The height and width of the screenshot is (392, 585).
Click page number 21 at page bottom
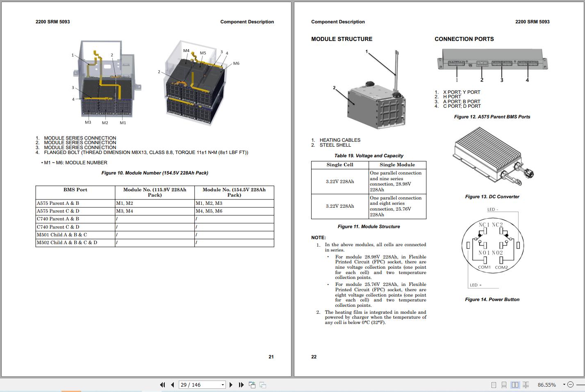(x=271, y=357)
